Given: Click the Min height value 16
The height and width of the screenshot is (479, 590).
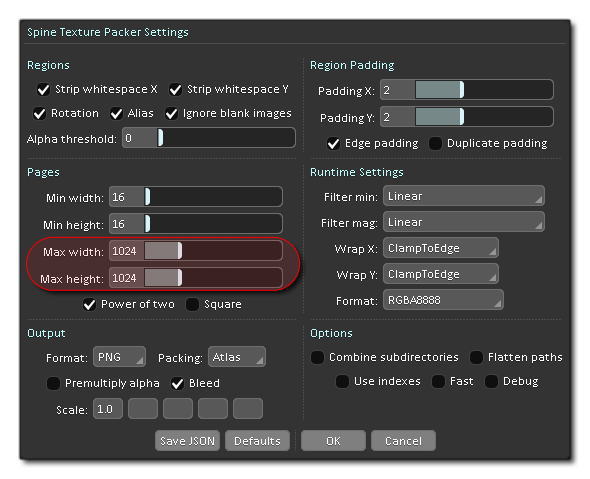Looking at the screenshot, I should point(118,224).
